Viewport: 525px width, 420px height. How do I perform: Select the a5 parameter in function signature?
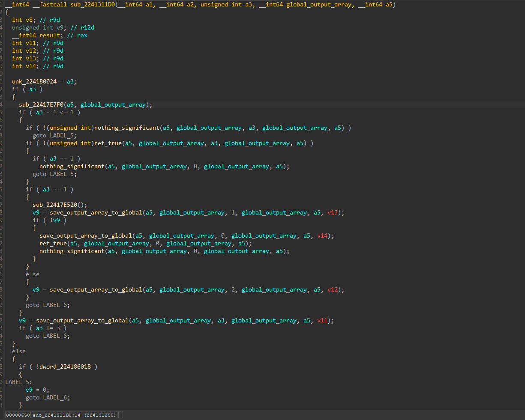click(x=389, y=5)
